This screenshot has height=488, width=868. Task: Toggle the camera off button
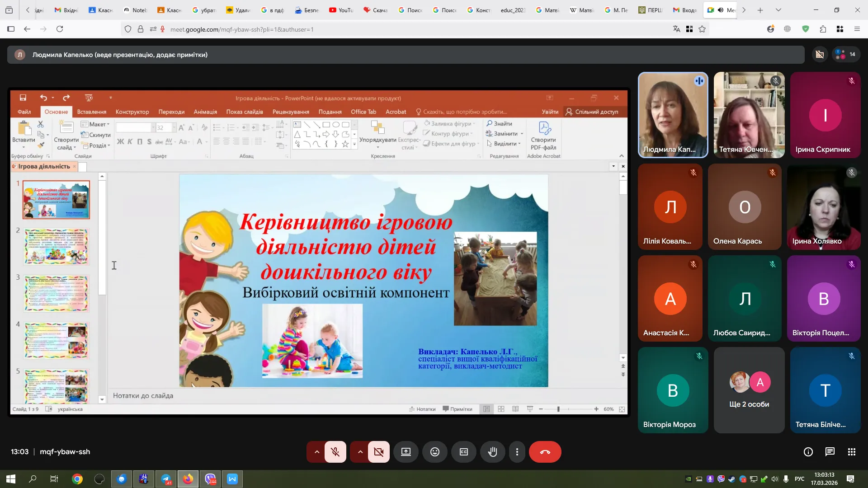tap(378, 452)
